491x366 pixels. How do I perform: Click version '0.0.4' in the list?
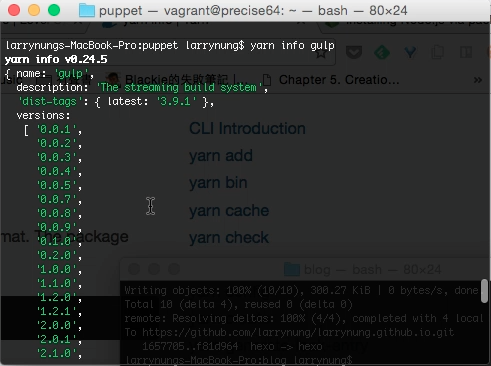point(57,171)
